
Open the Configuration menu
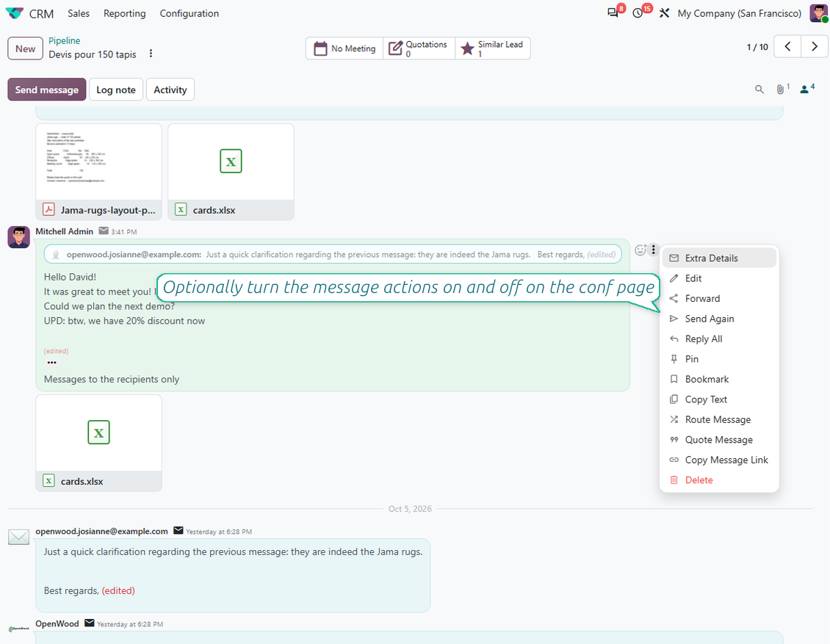click(x=189, y=13)
